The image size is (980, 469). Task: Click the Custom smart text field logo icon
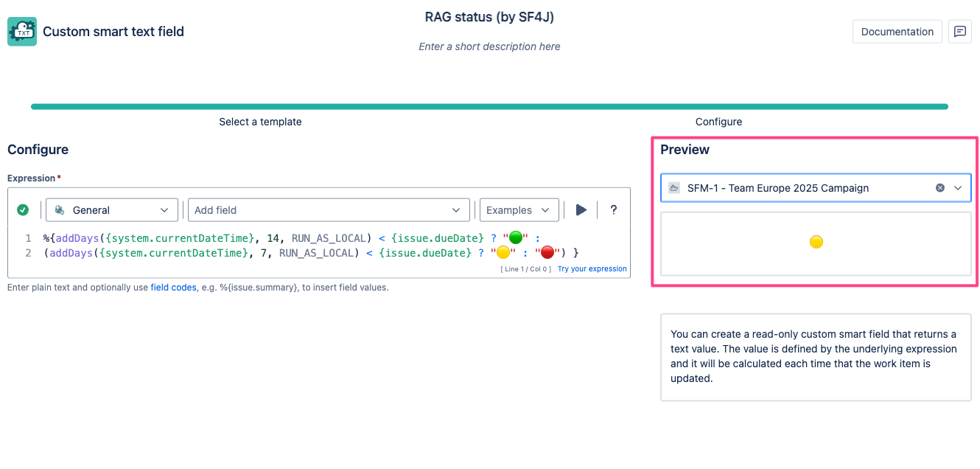[22, 32]
